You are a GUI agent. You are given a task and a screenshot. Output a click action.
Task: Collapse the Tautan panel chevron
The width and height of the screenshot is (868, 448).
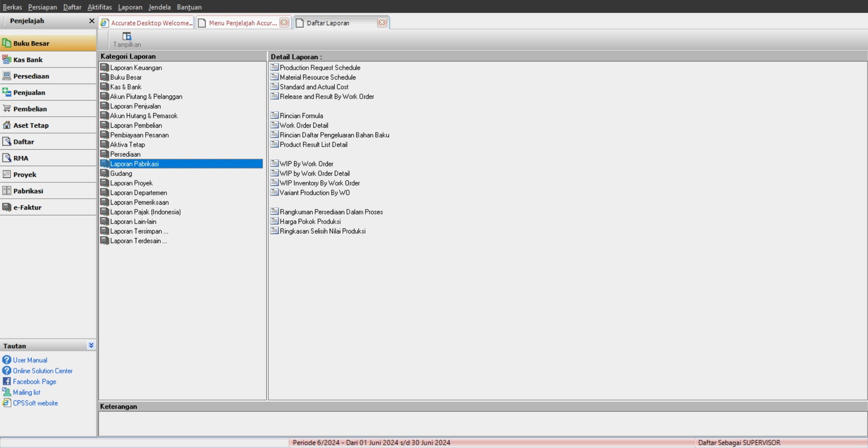pyautogui.click(x=91, y=345)
